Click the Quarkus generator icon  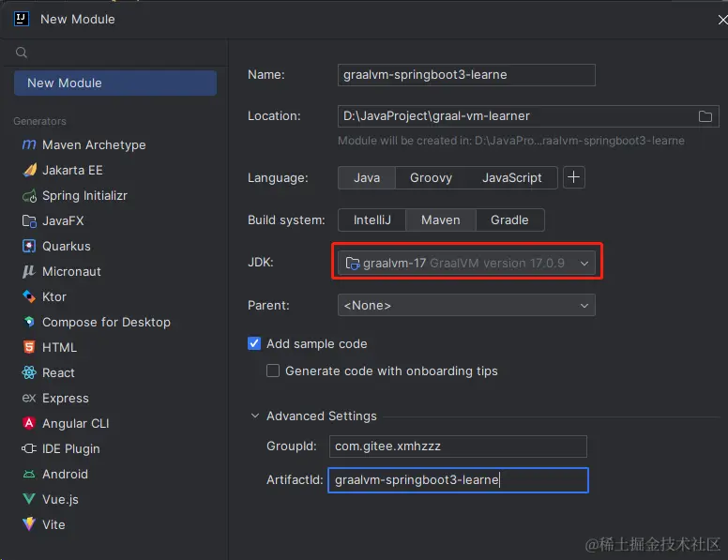click(x=29, y=246)
